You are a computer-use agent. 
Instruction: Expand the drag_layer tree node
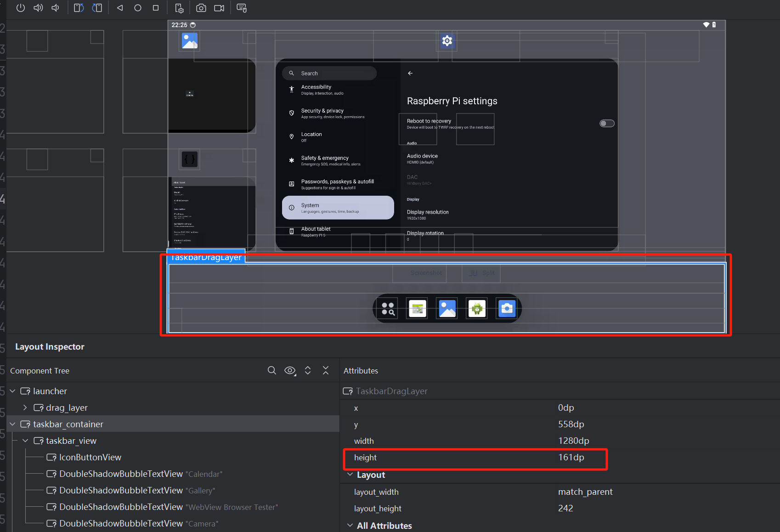[x=25, y=407]
